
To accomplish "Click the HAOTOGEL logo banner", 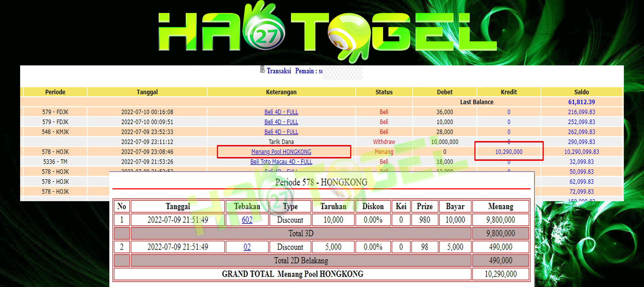I will pyautogui.click(x=327, y=32).
